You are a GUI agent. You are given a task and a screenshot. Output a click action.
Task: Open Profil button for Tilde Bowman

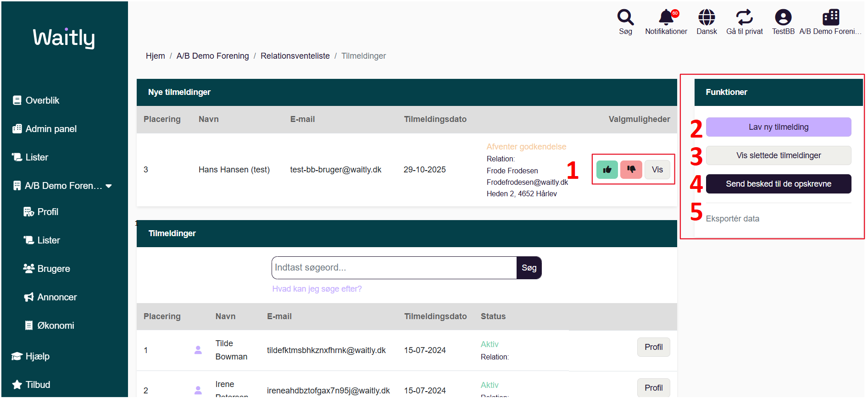pos(654,347)
